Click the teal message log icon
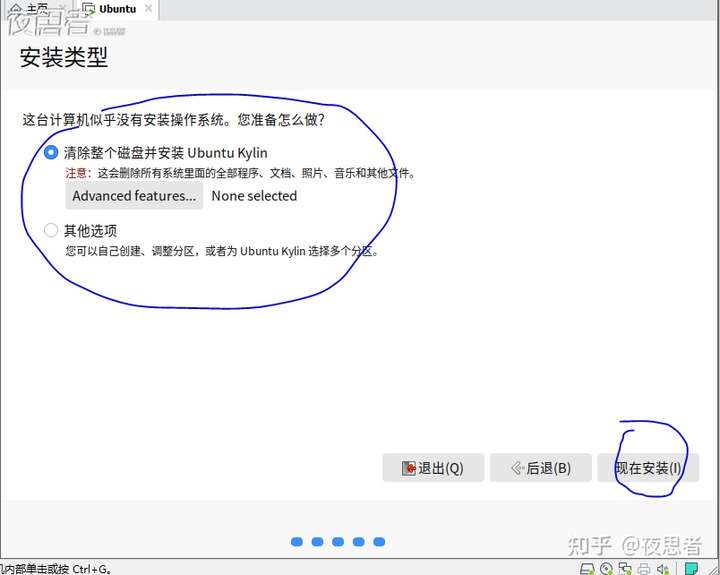The width and height of the screenshot is (720, 575). pyautogui.click(x=691, y=569)
